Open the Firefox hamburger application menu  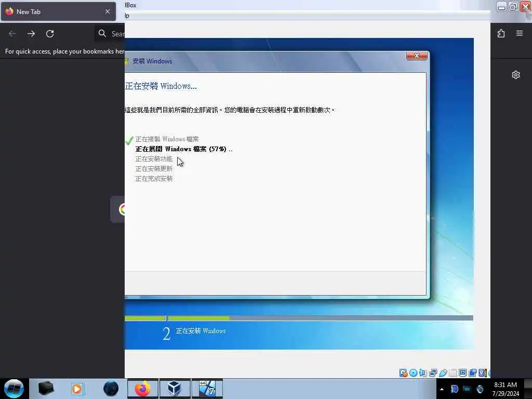(x=520, y=33)
